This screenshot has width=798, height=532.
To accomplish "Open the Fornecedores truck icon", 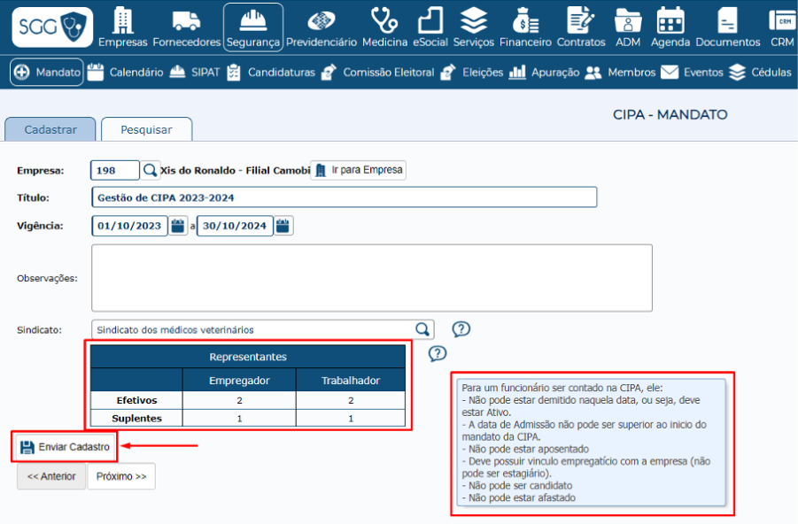I will (x=186, y=20).
